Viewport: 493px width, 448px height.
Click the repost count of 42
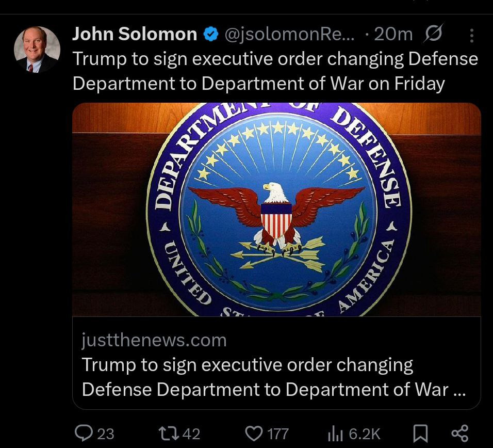click(x=191, y=434)
